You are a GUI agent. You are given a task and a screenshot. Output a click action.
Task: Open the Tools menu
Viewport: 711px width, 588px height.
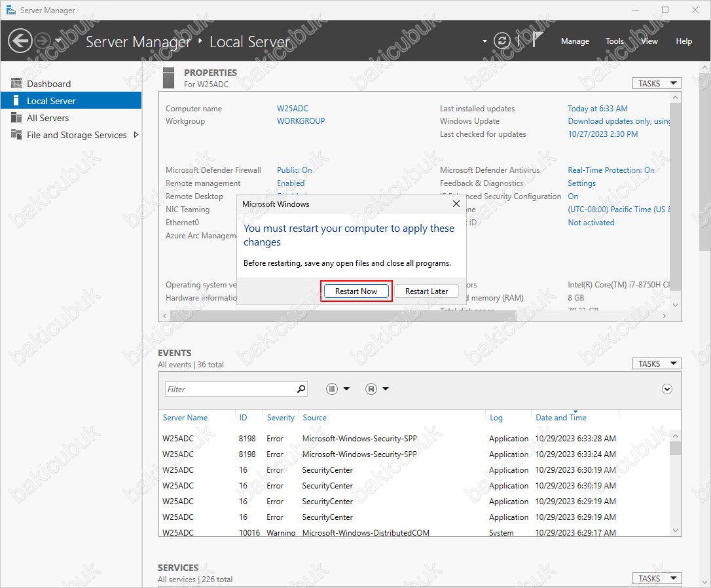[x=614, y=41]
